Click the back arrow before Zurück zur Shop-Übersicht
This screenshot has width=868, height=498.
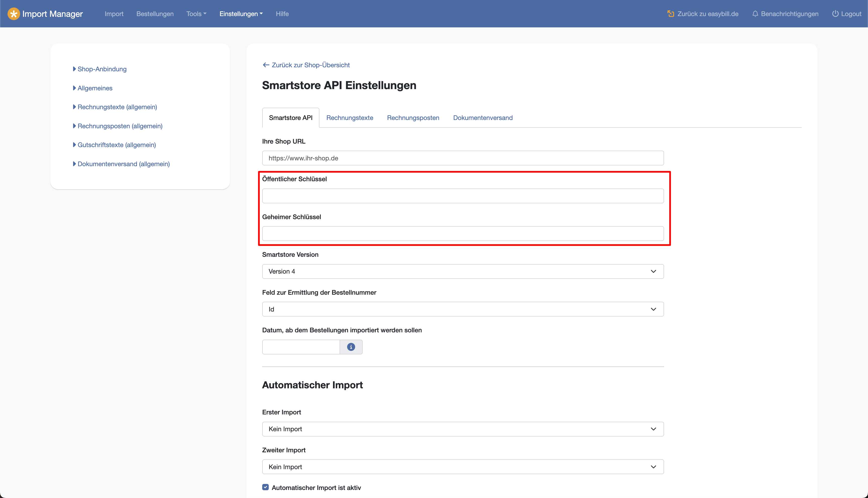click(x=266, y=65)
